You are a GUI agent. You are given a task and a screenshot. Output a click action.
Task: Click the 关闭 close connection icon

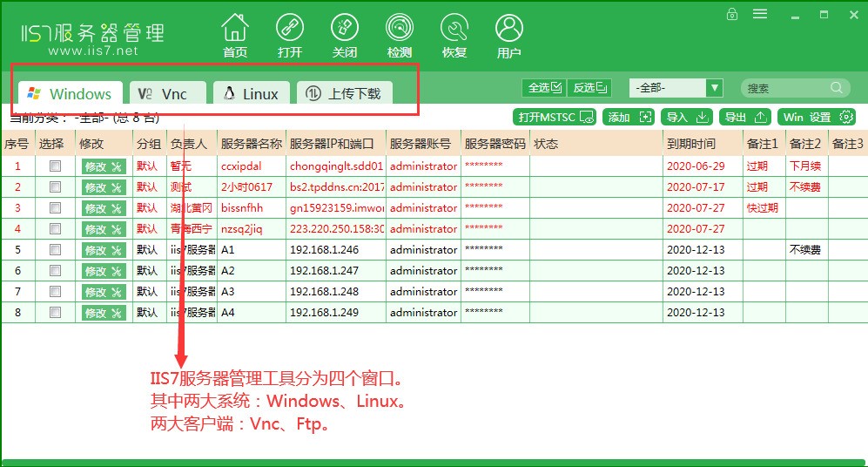click(345, 29)
